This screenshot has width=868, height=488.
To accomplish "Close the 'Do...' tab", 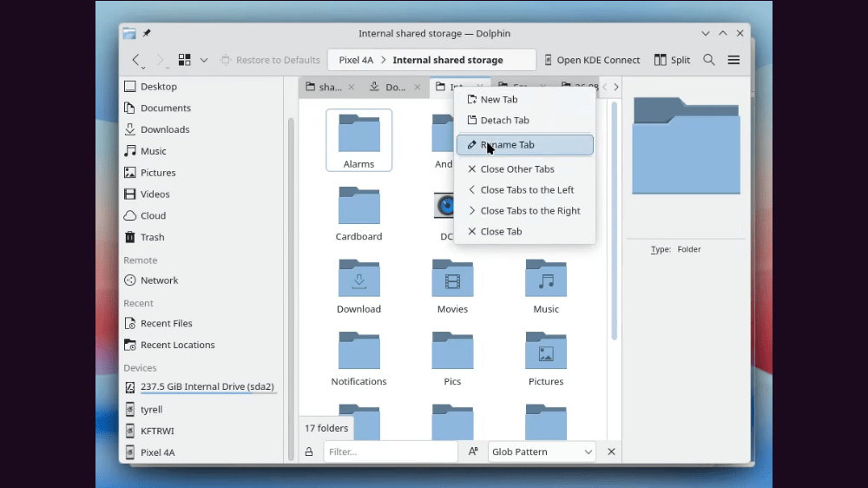I will pyautogui.click(x=418, y=87).
